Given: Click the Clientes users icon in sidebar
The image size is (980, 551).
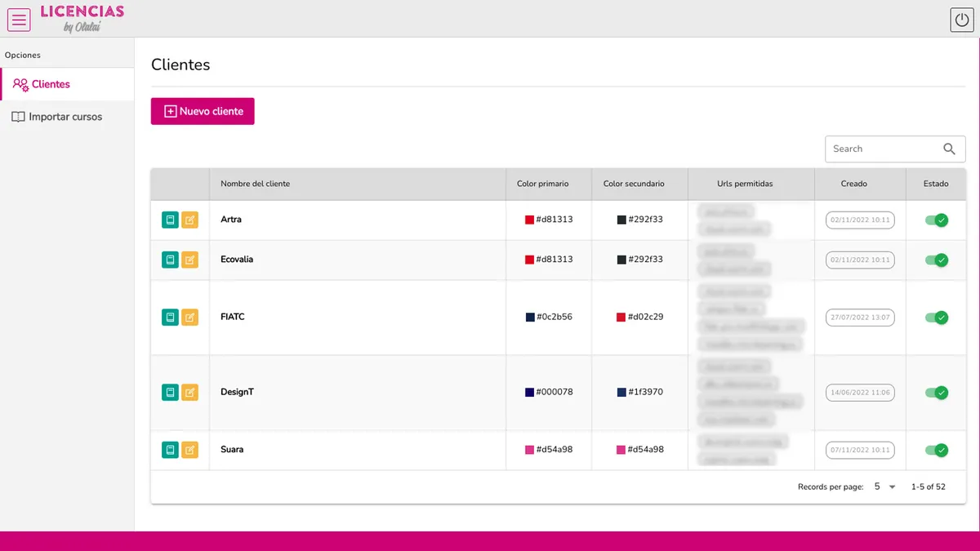Looking at the screenshot, I should (x=20, y=84).
